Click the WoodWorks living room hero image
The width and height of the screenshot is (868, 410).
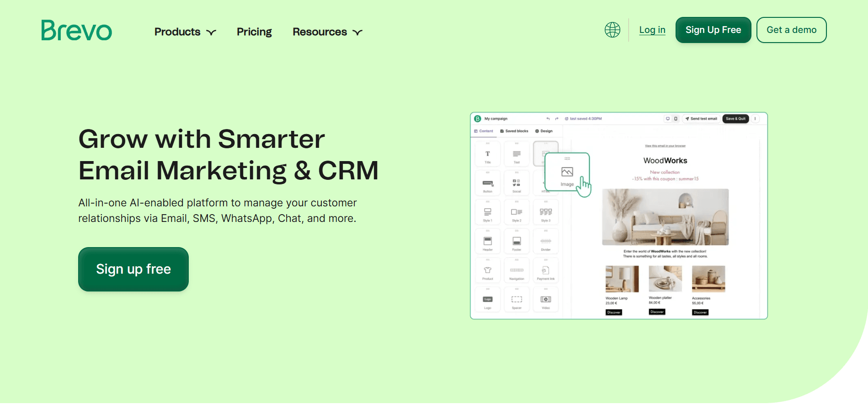(665, 217)
